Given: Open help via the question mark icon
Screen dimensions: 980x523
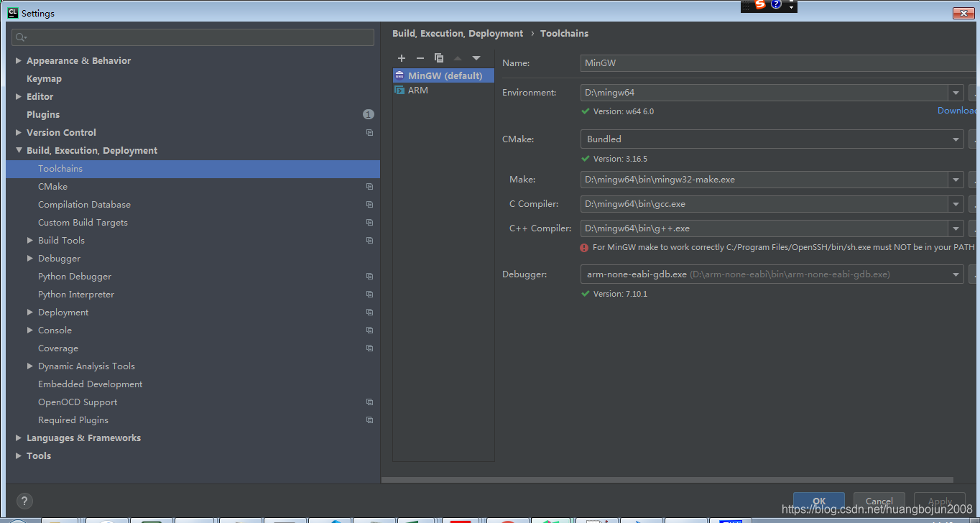Looking at the screenshot, I should pos(24,501).
